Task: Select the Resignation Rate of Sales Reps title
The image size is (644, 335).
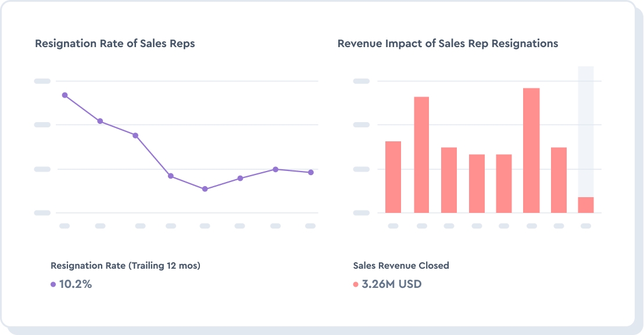Action: click(115, 43)
